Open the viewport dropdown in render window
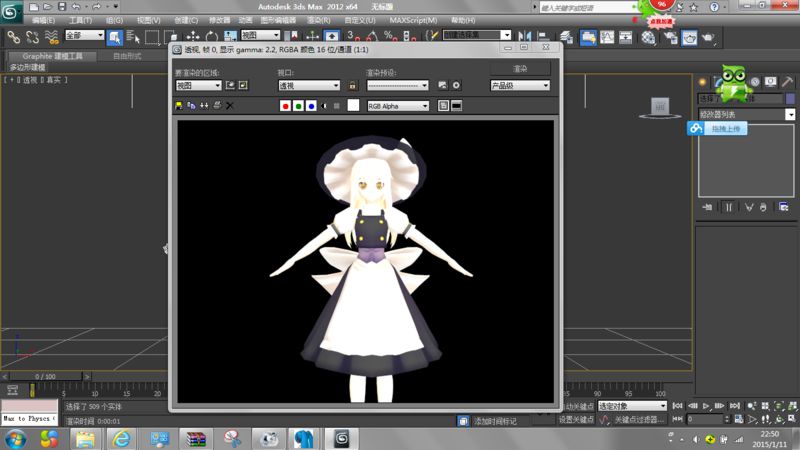Viewport: 800px width, 450px height. (309, 86)
